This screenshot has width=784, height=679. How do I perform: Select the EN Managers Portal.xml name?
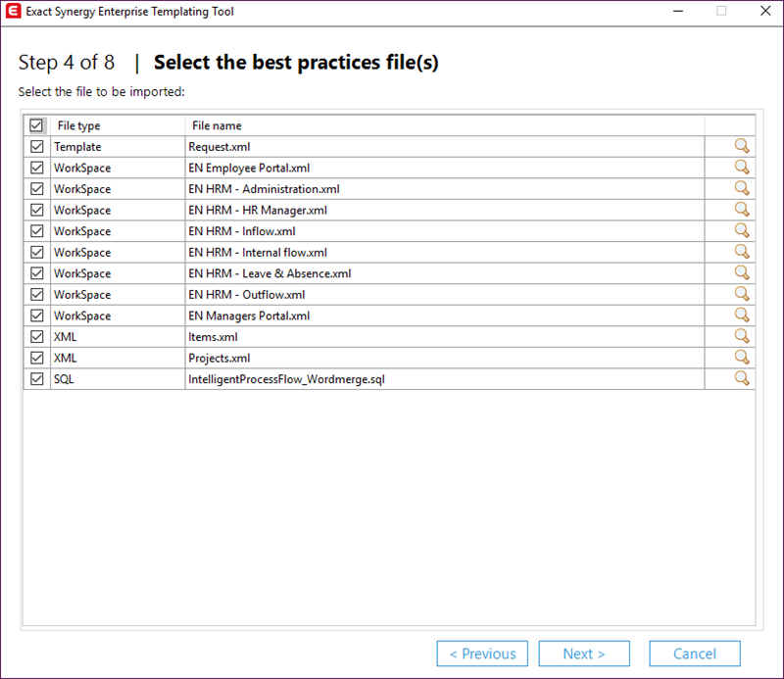click(445, 315)
